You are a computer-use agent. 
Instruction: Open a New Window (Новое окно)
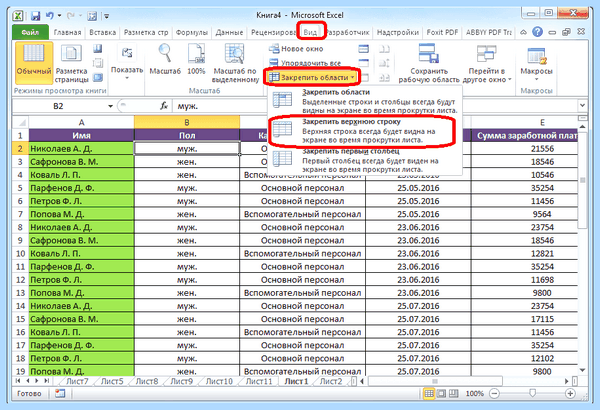(296, 49)
